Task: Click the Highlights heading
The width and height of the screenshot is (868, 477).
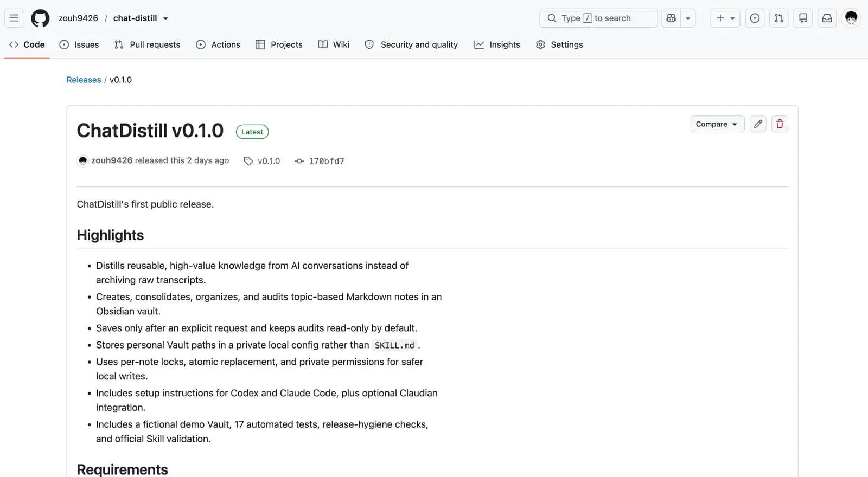Action: 110,235
